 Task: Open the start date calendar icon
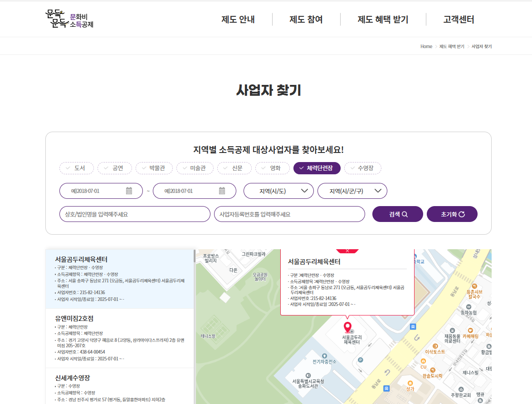(x=129, y=191)
